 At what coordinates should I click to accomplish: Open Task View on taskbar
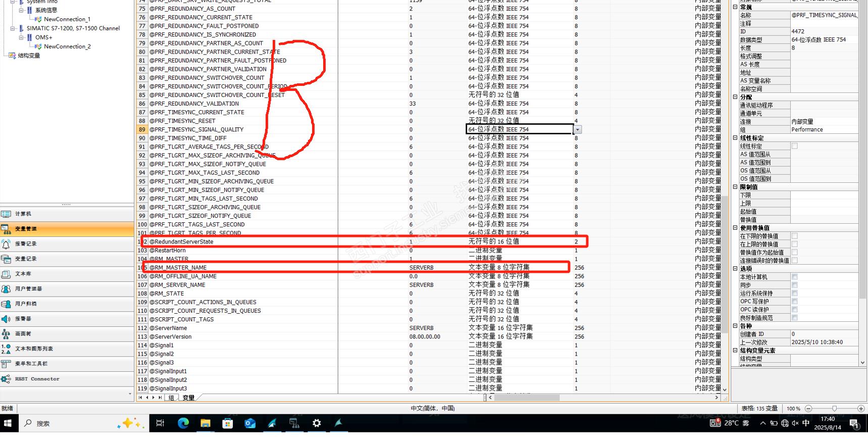(160, 423)
